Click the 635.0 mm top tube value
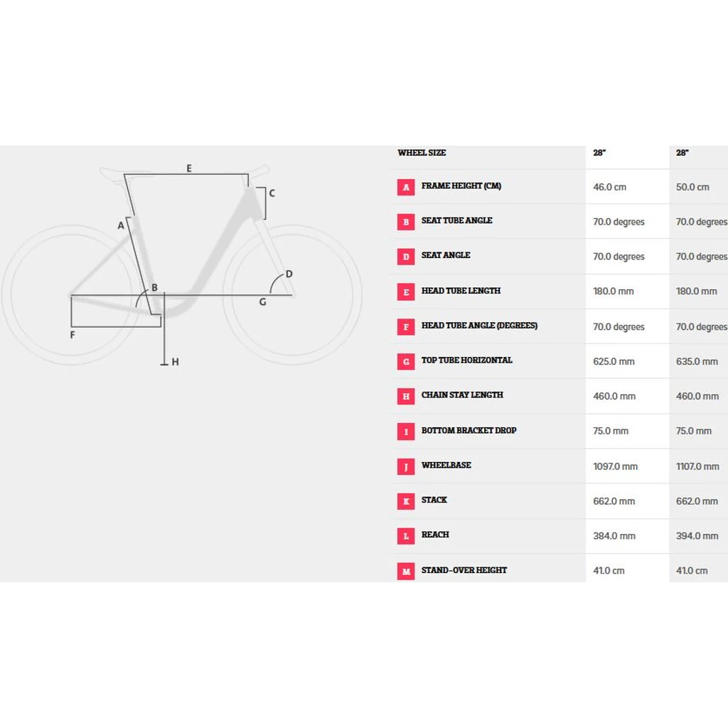The image size is (728, 728). 697,361
